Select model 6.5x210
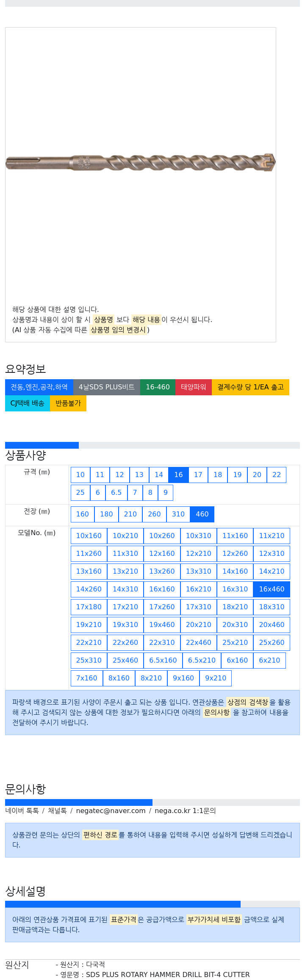 [202, 661]
